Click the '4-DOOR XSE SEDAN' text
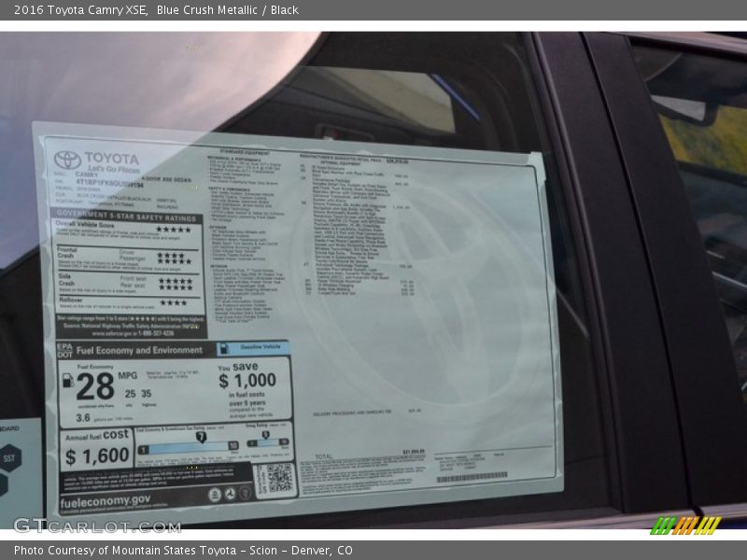Image resolution: width=747 pixels, height=560 pixels. click(x=166, y=179)
